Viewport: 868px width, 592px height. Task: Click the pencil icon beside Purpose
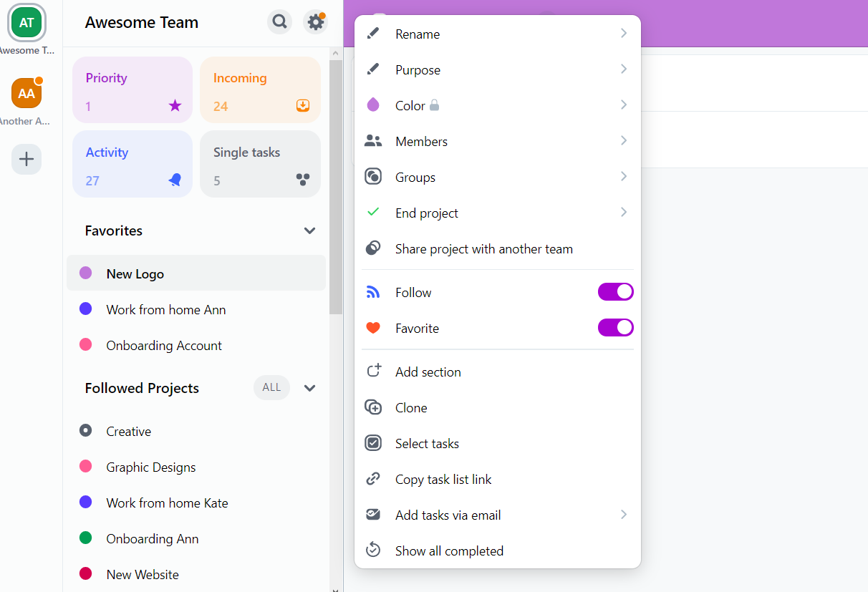coord(373,69)
